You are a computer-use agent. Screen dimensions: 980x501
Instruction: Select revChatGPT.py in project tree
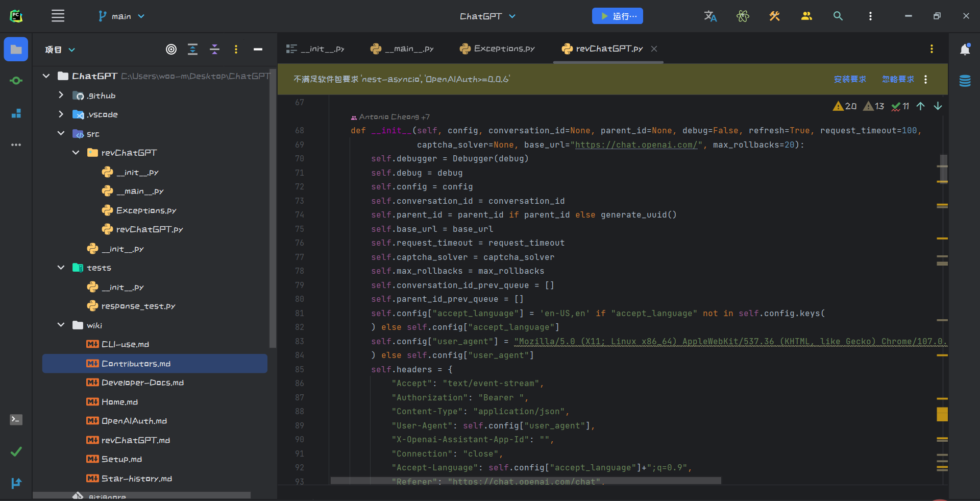pyautogui.click(x=149, y=229)
